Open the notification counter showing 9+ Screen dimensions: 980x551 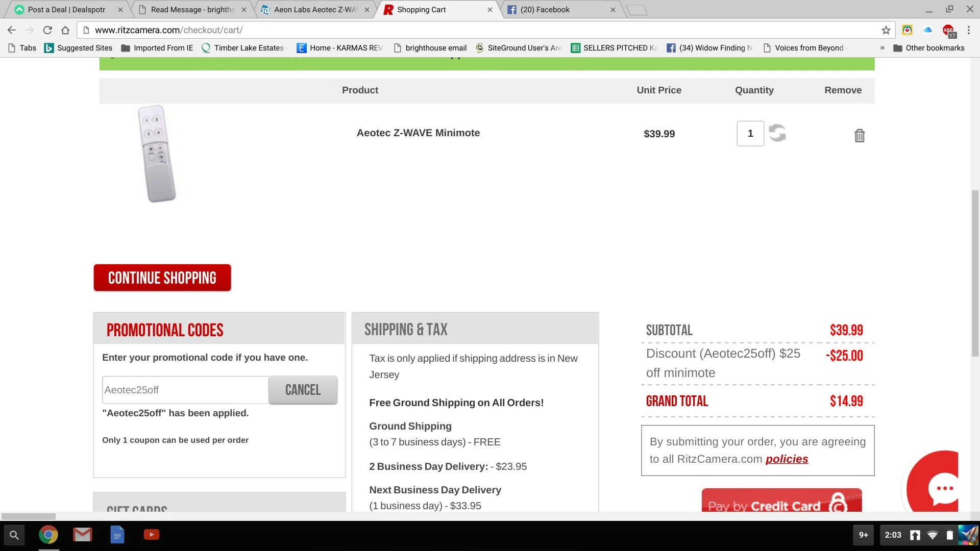coord(864,535)
